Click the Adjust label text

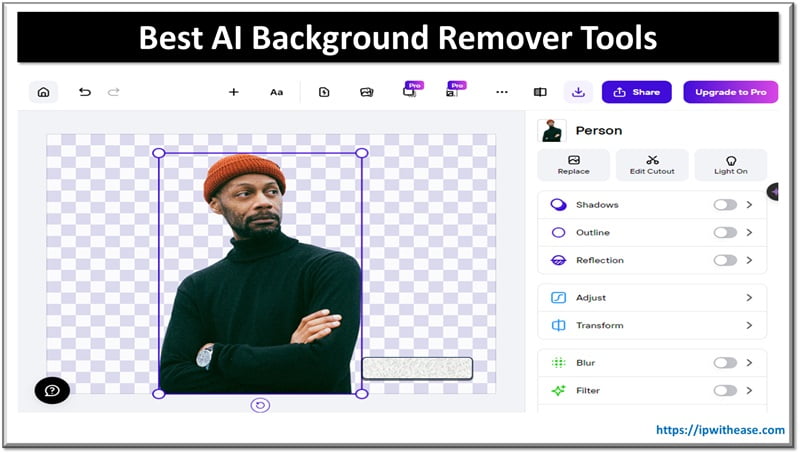coord(591,298)
